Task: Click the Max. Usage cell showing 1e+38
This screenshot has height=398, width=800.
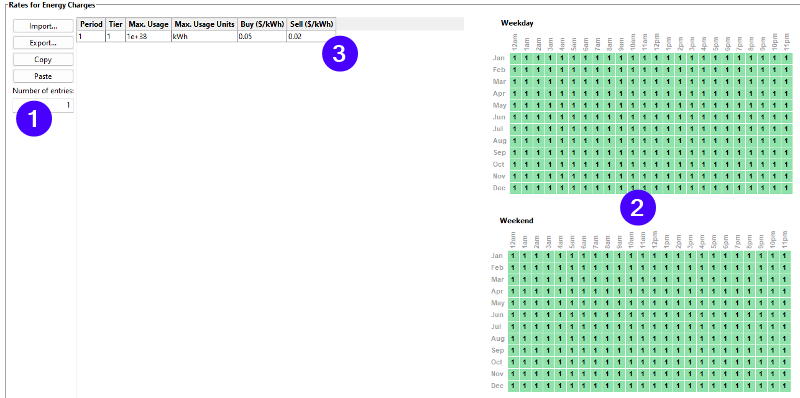Action: click(x=148, y=36)
